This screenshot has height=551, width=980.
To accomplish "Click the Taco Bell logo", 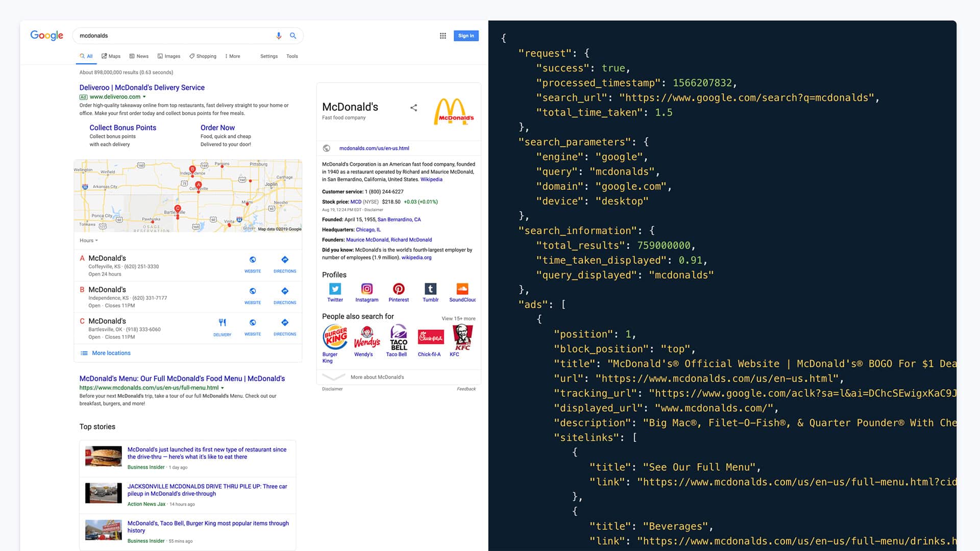I will 399,337.
